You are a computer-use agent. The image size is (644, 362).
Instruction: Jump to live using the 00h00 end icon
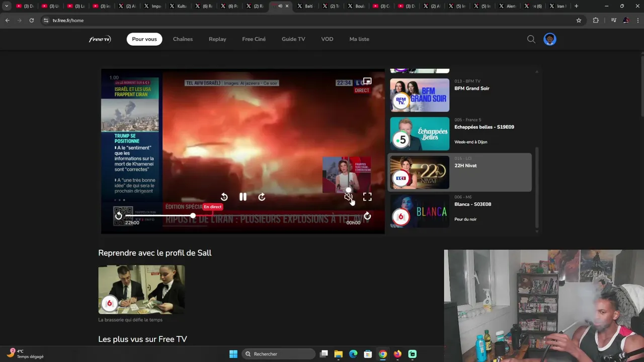click(x=367, y=216)
